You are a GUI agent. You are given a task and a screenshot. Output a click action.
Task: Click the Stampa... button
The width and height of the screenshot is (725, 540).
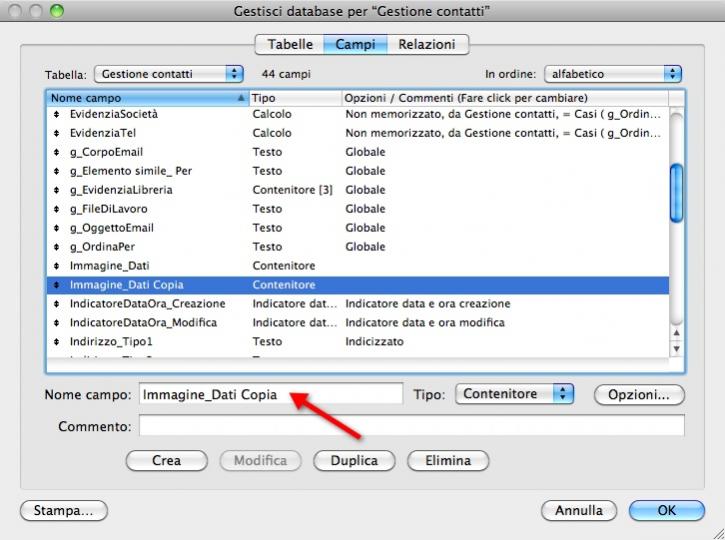63,511
